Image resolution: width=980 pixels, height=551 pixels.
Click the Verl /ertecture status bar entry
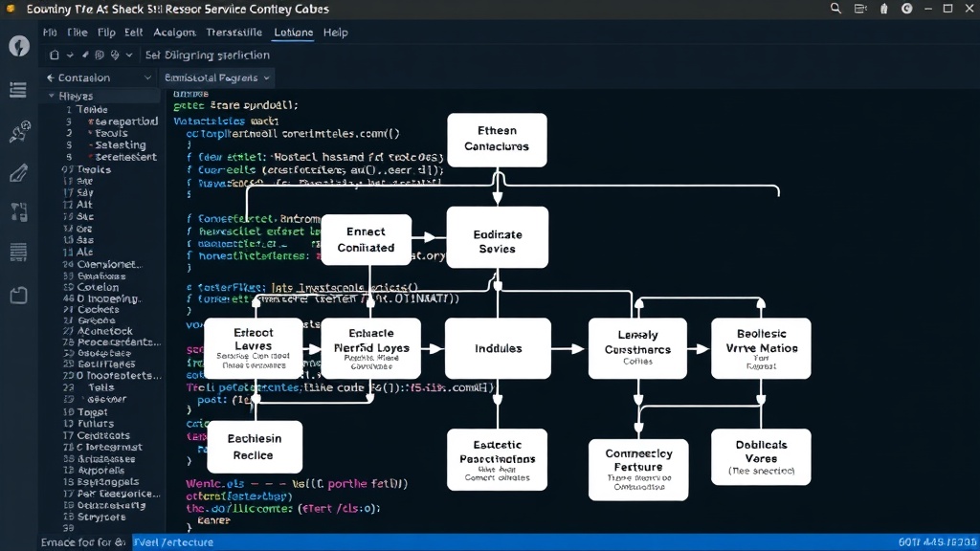[x=174, y=542]
